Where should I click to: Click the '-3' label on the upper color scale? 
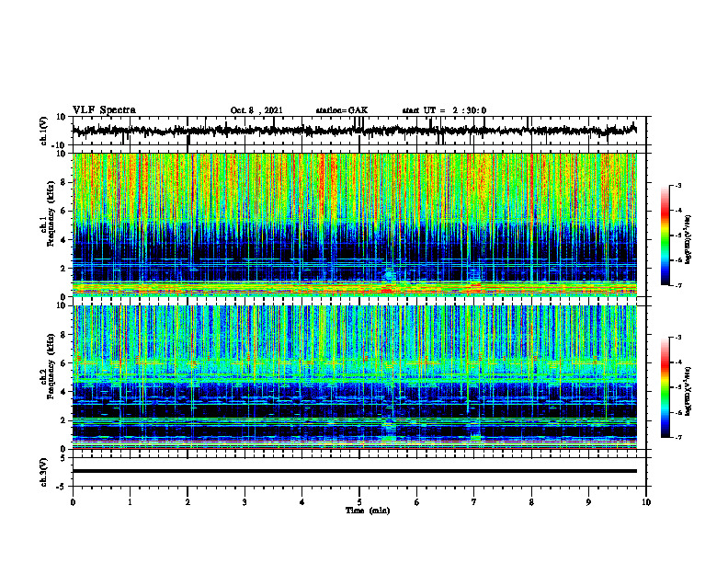(678, 185)
